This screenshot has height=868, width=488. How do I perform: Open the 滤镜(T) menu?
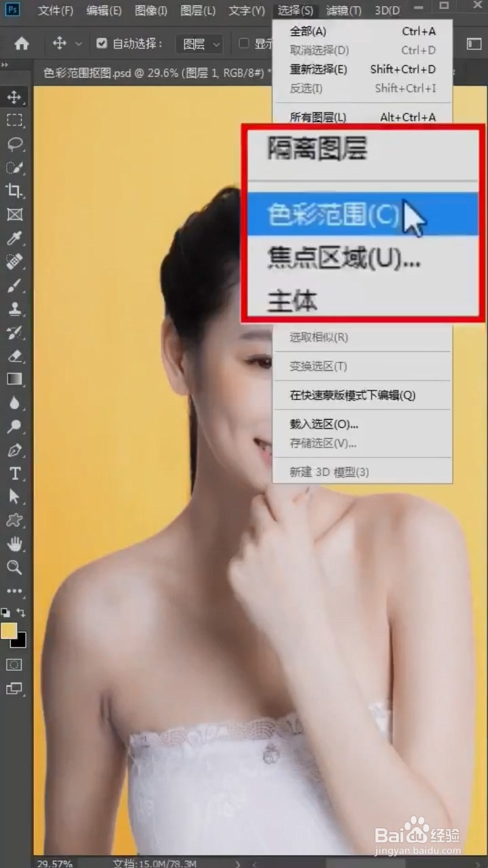click(344, 10)
